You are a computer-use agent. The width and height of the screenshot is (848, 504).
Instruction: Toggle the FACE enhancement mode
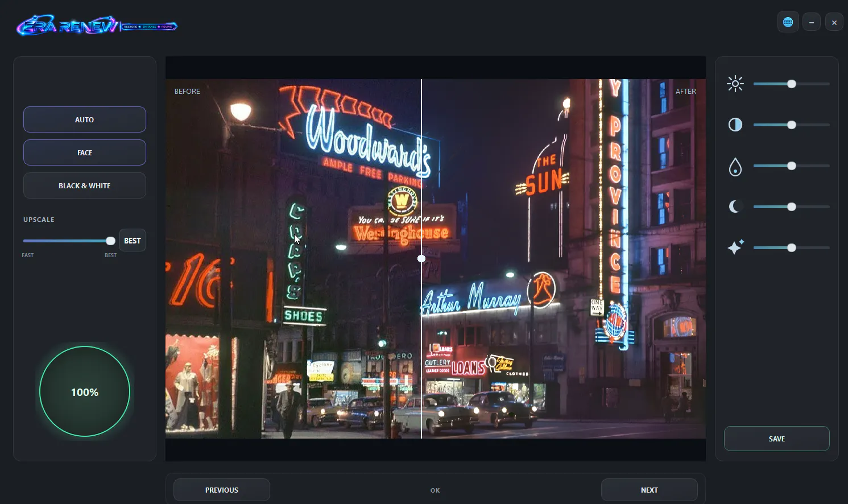point(85,152)
